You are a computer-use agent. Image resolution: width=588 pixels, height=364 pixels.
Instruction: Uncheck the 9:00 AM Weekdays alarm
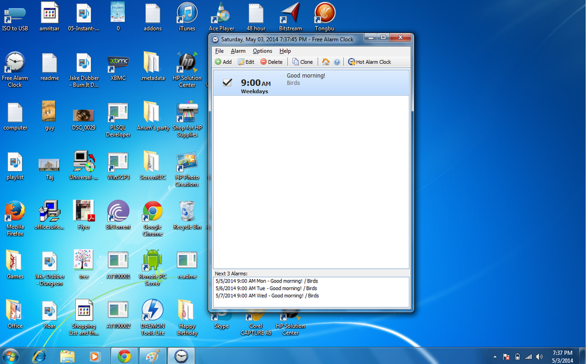pyautogui.click(x=227, y=83)
